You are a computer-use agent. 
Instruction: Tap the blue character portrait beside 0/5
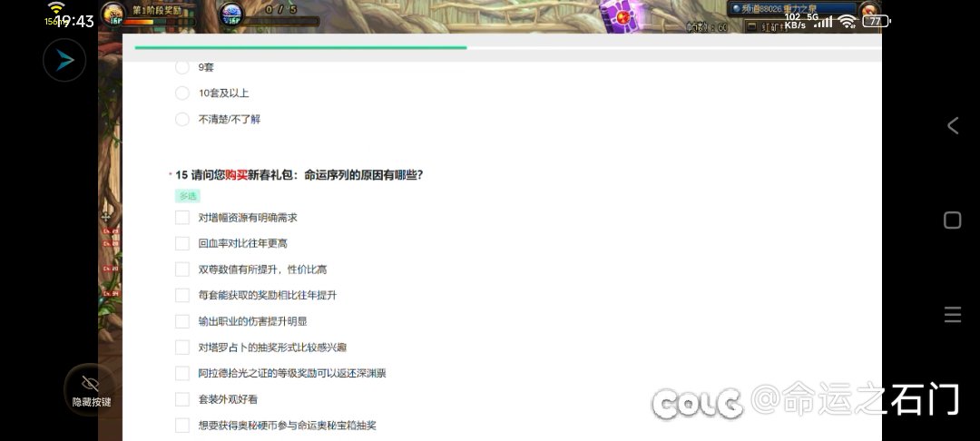(231, 15)
